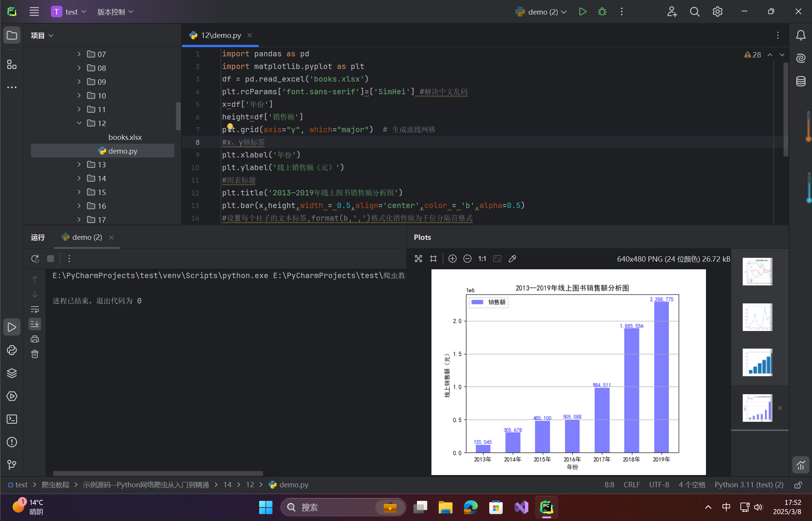Toggle soft-wrap in run console

pyautogui.click(x=35, y=309)
